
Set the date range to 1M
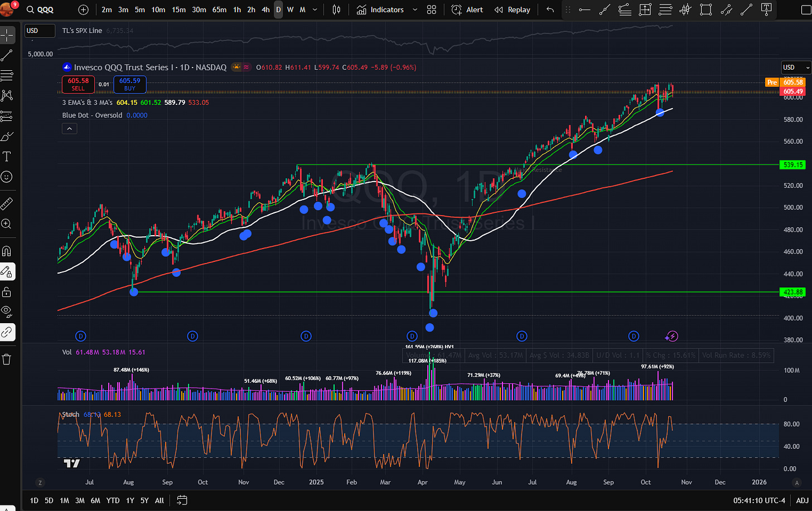[64, 500]
